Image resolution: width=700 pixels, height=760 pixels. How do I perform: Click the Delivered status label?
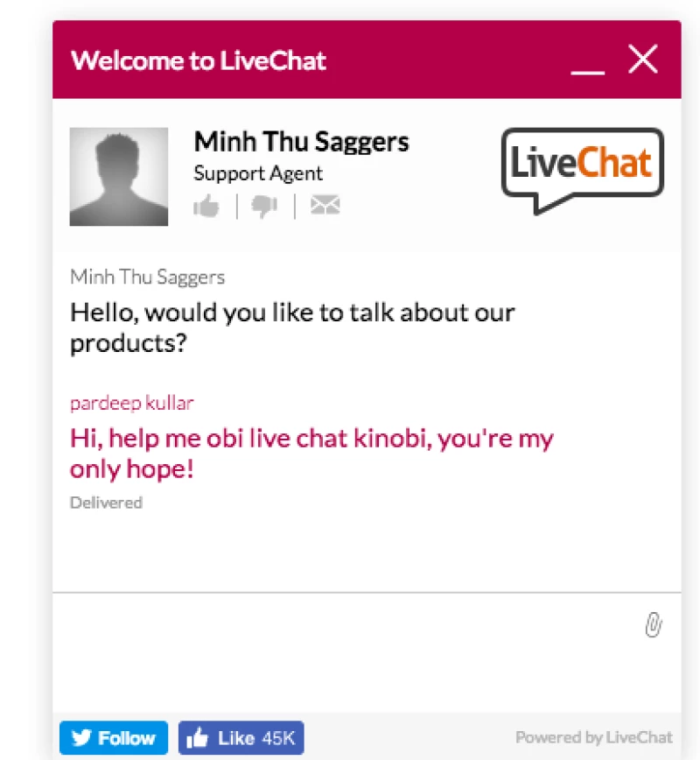pyautogui.click(x=106, y=503)
